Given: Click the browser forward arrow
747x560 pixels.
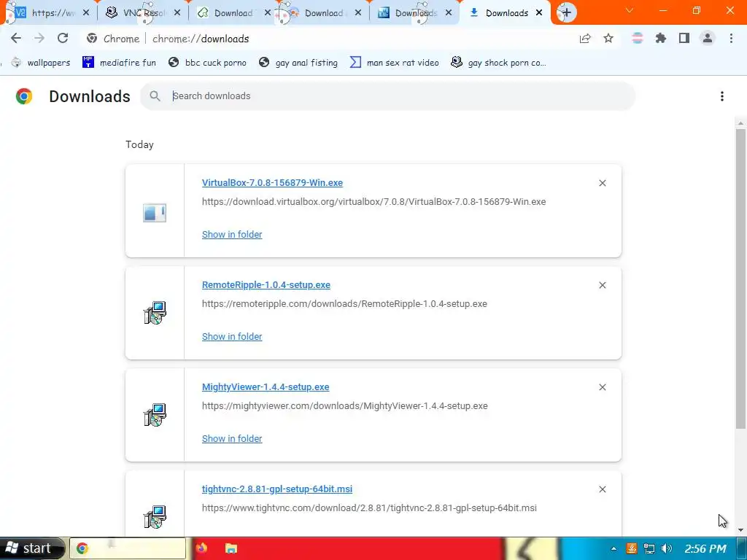Looking at the screenshot, I should point(39,38).
